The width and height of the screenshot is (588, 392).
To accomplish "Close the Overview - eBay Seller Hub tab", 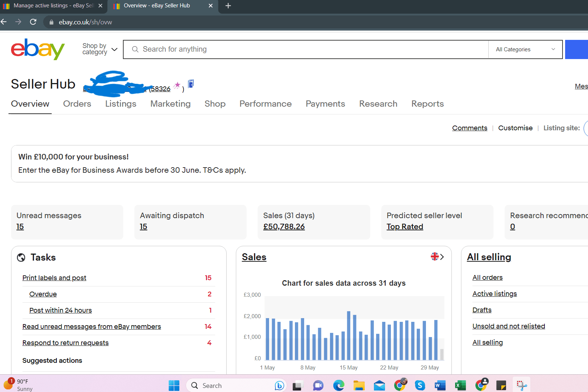I will tap(211, 6).
